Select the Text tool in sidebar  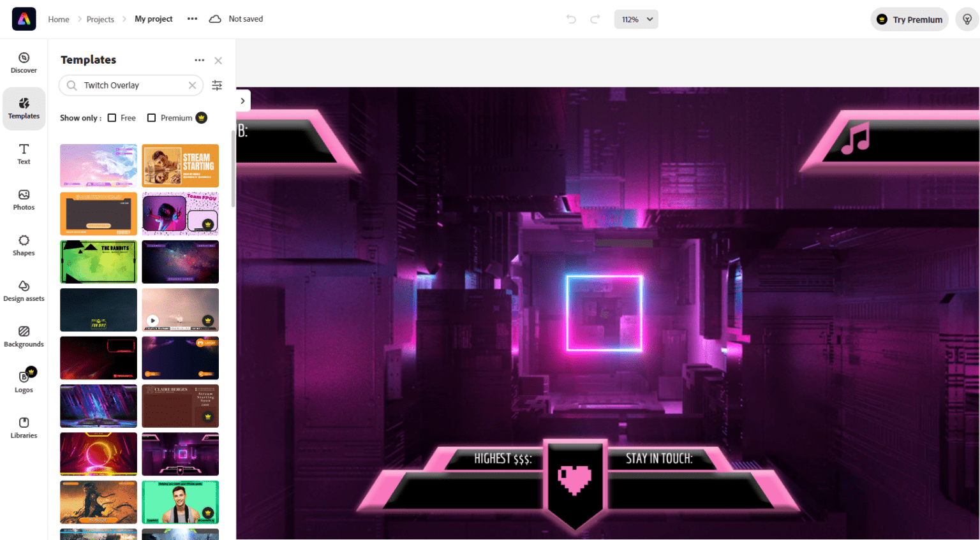pyautogui.click(x=24, y=154)
